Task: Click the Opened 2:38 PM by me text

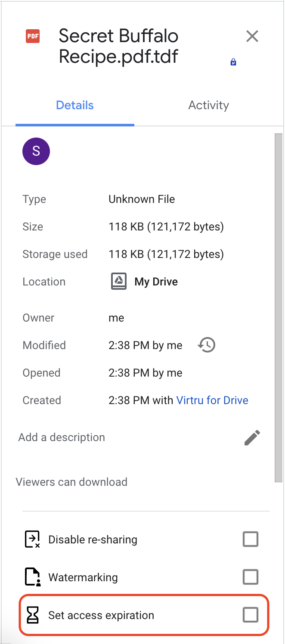Action: click(146, 373)
